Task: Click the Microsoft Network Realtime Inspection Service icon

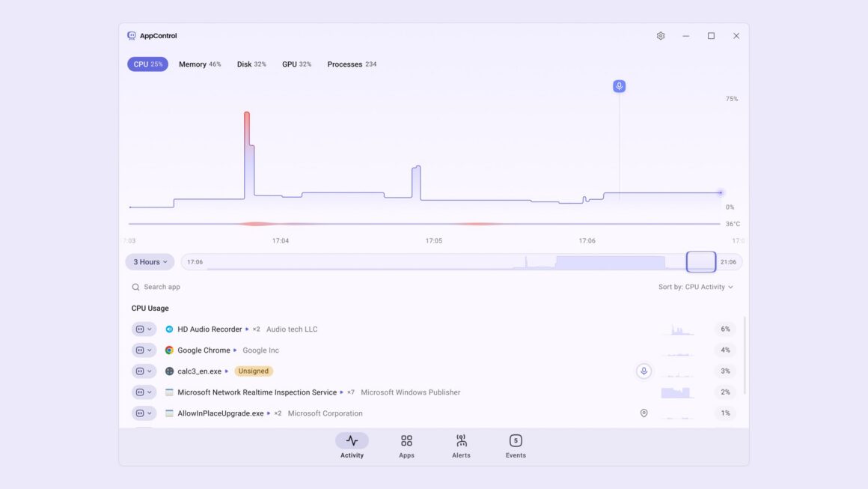Action: [169, 392]
